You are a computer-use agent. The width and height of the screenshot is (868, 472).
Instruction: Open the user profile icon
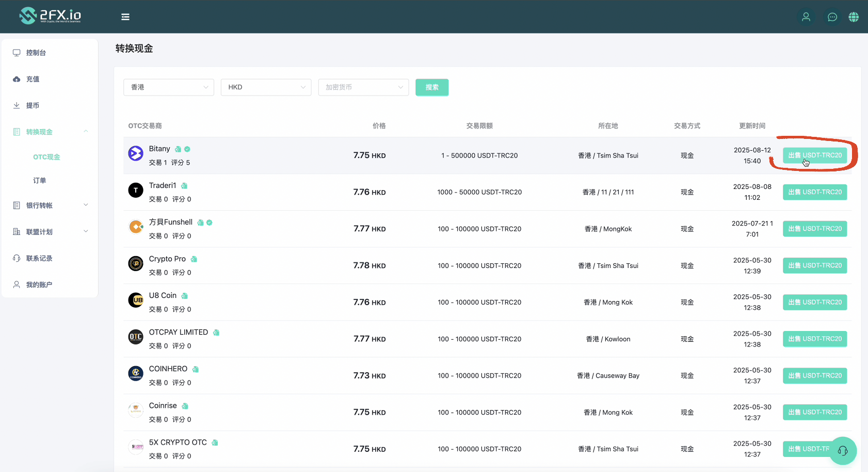(x=806, y=17)
